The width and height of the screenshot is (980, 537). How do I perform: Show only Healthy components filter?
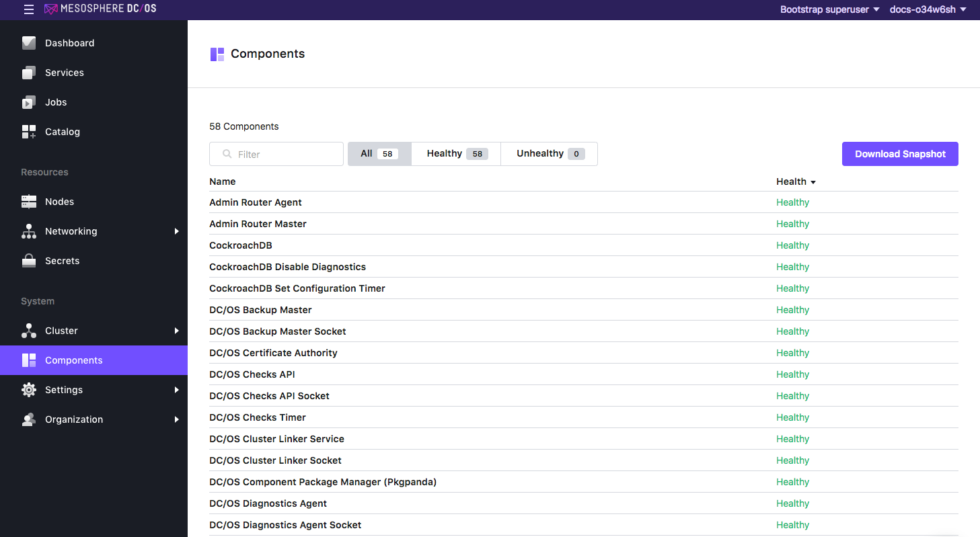(456, 154)
